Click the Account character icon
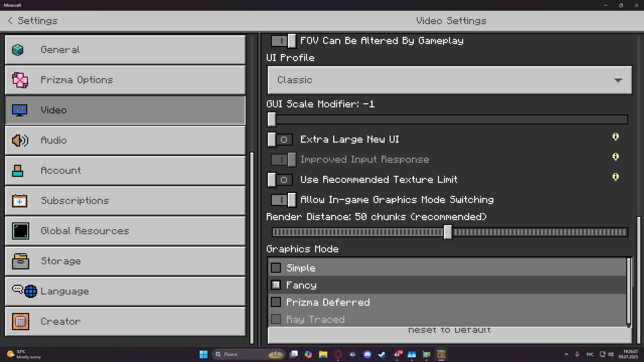The image size is (644, 362). pyautogui.click(x=18, y=170)
